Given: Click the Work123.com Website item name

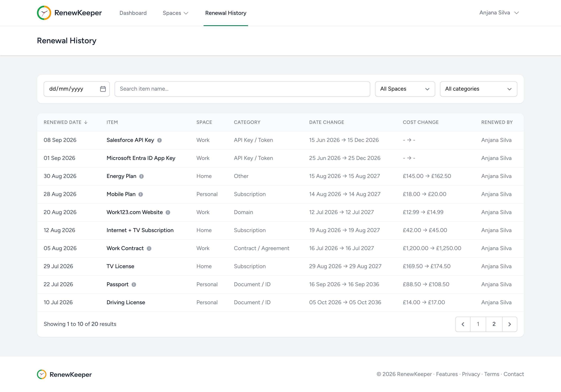Looking at the screenshot, I should (135, 212).
